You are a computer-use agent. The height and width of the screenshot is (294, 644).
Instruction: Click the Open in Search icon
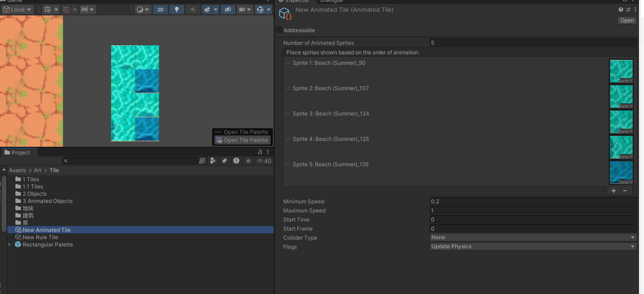(x=202, y=161)
